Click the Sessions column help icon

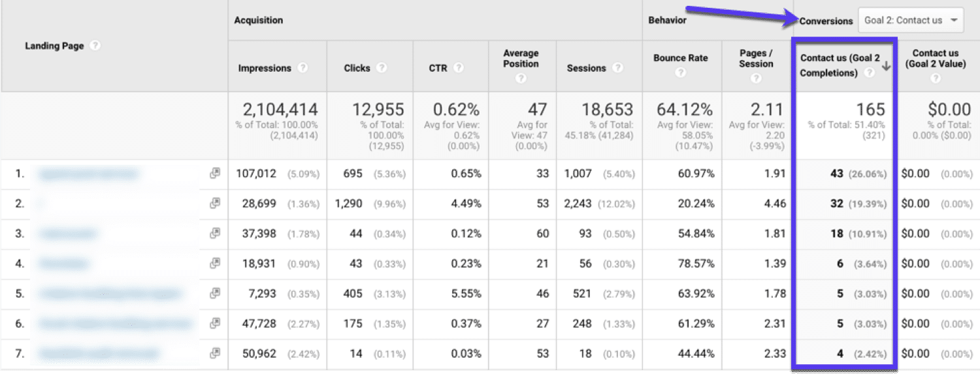[617, 68]
